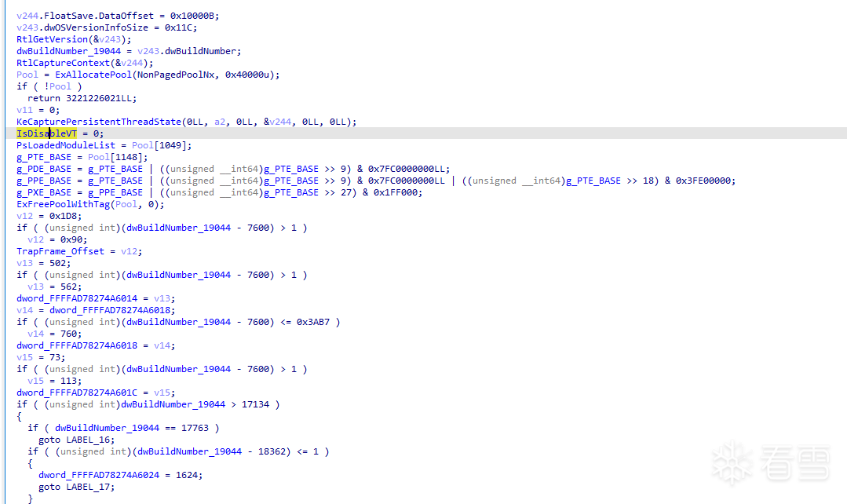The image size is (847, 504).
Task: Click the highlighted IsDisableVT variable
Action: 47,133
